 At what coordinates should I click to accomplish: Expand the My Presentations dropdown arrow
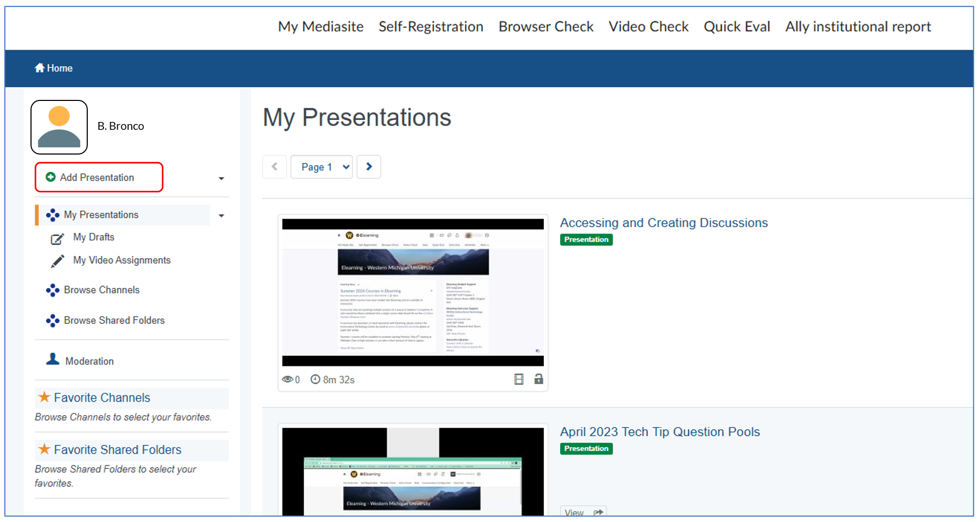221,216
